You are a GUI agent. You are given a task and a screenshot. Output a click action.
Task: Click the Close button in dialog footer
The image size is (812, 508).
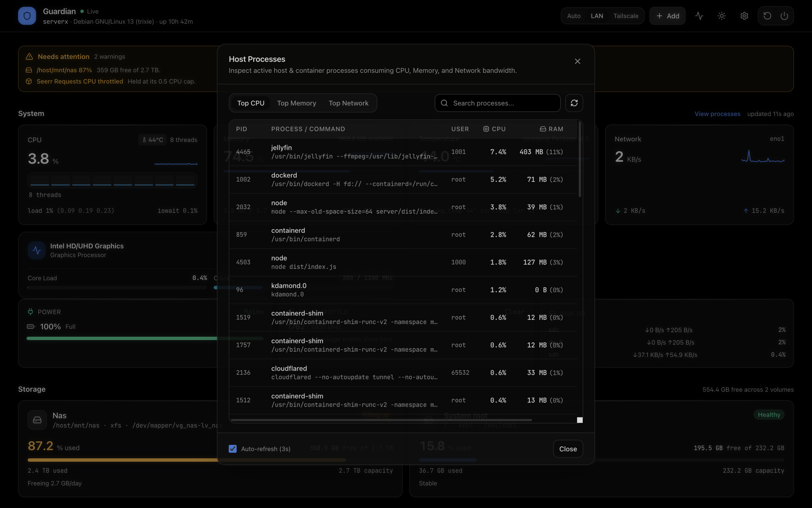pos(568,448)
